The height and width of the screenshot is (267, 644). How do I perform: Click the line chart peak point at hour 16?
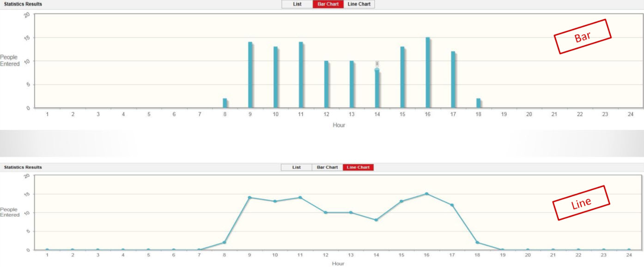(x=426, y=194)
